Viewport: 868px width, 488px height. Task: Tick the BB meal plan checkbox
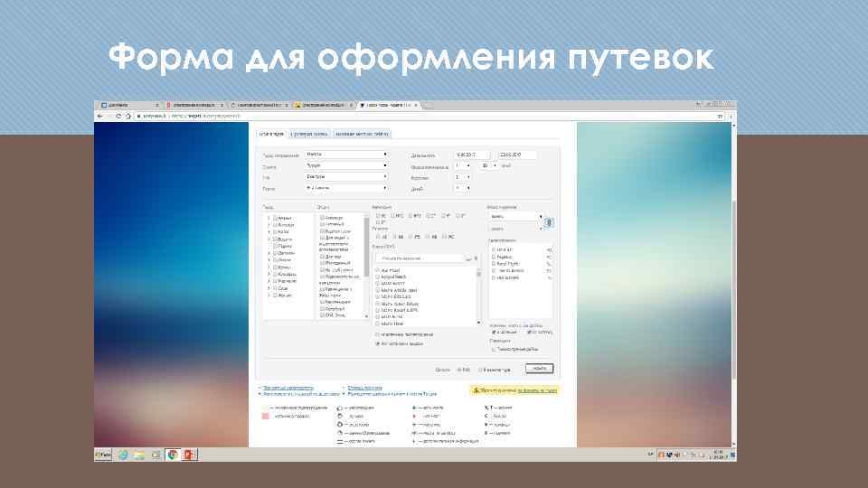395,237
